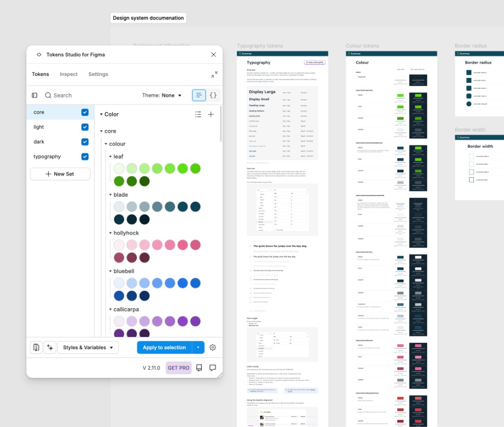Toggle the token sets sidebar icon

point(34,95)
